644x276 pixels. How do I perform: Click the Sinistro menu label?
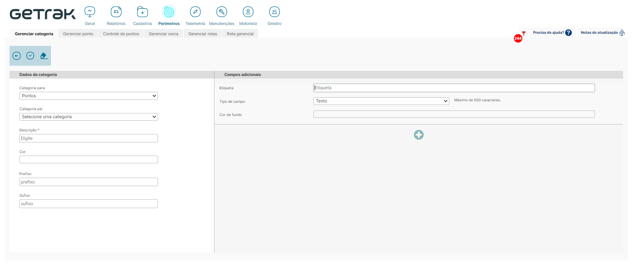pos(275,23)
